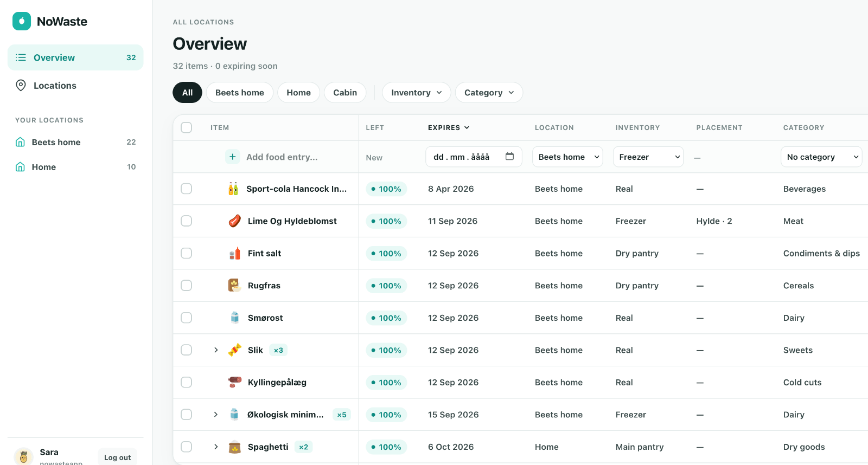
Task: Click the Overview list icon in sidebar
Action: [x=21, y=57]
